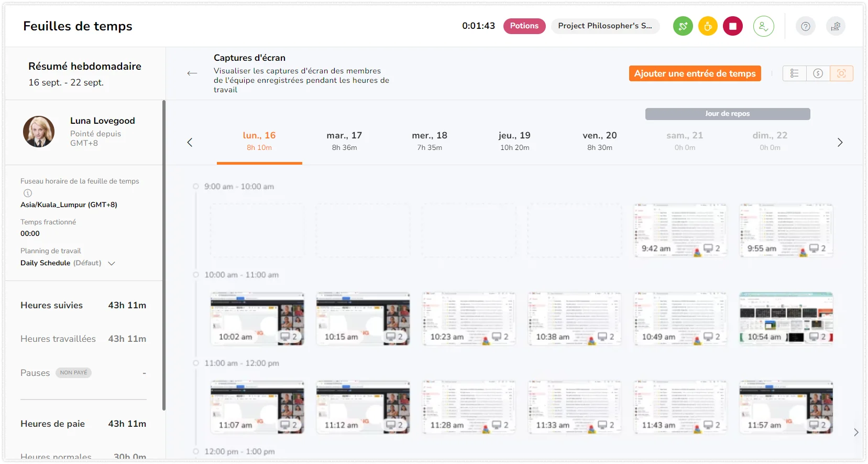Viewport: 868px width, 464px height.
Task: Select the mar., 17 tab
Action: click(344, 141)
